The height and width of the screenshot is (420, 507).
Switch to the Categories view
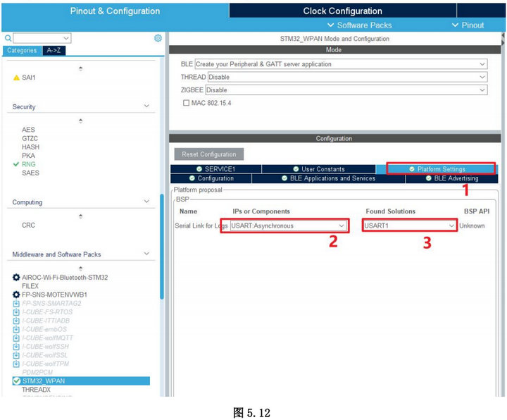(21, 51)
